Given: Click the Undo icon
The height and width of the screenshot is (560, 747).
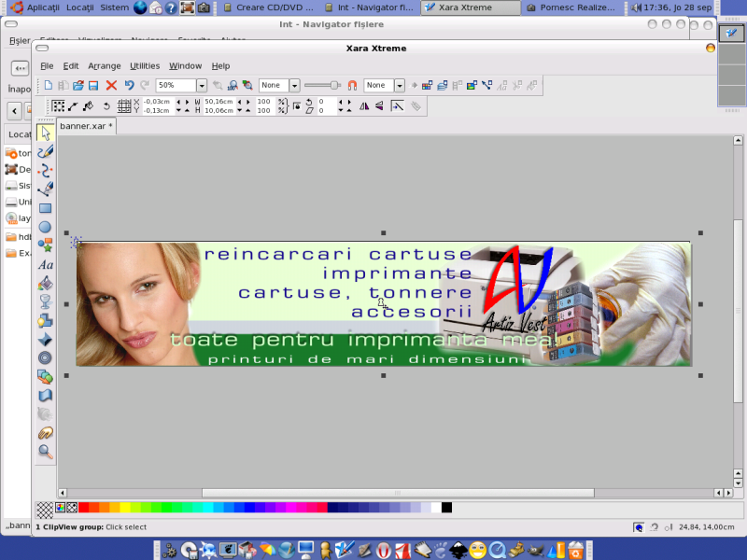Looking at the screenshot, I should 129,85.
